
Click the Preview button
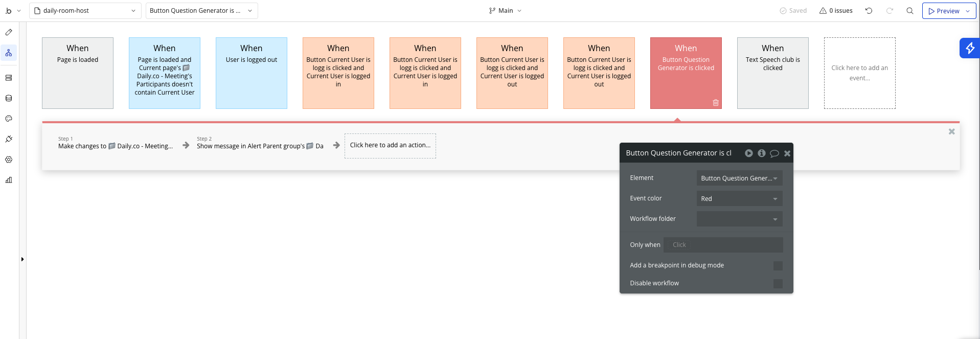coord(949,11)
